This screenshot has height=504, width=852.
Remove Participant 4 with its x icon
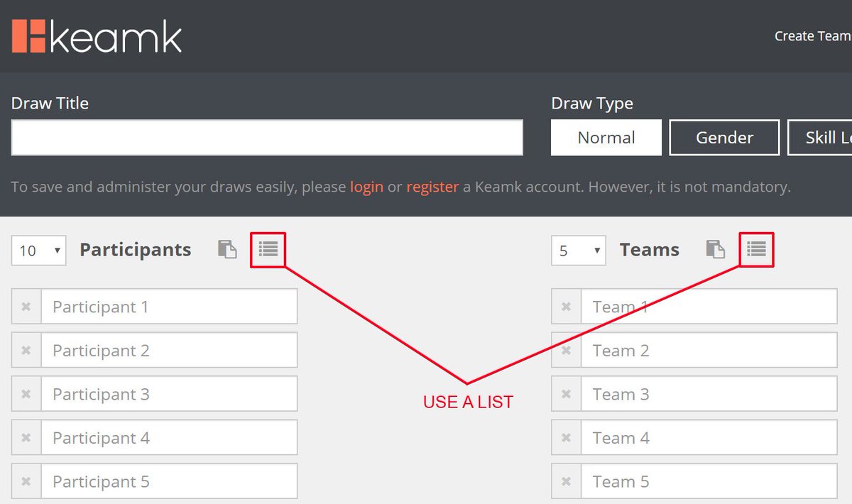(26, 438)
